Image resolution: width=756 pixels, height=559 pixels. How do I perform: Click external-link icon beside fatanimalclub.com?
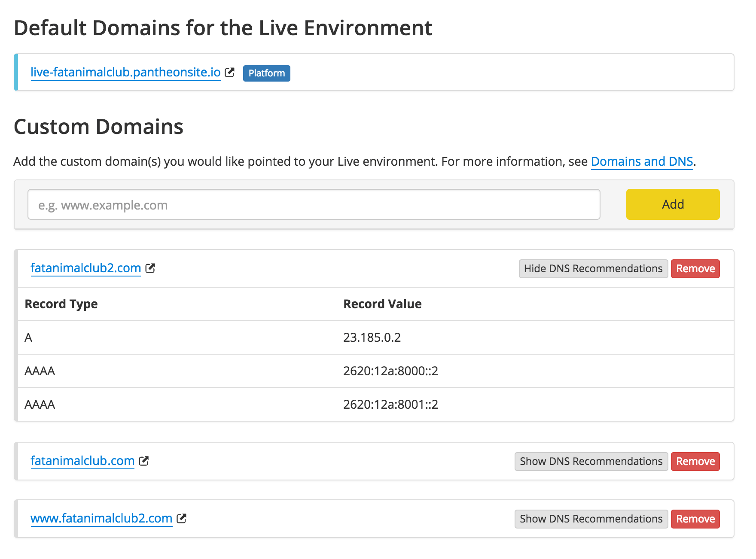click(x=144, y=461)
